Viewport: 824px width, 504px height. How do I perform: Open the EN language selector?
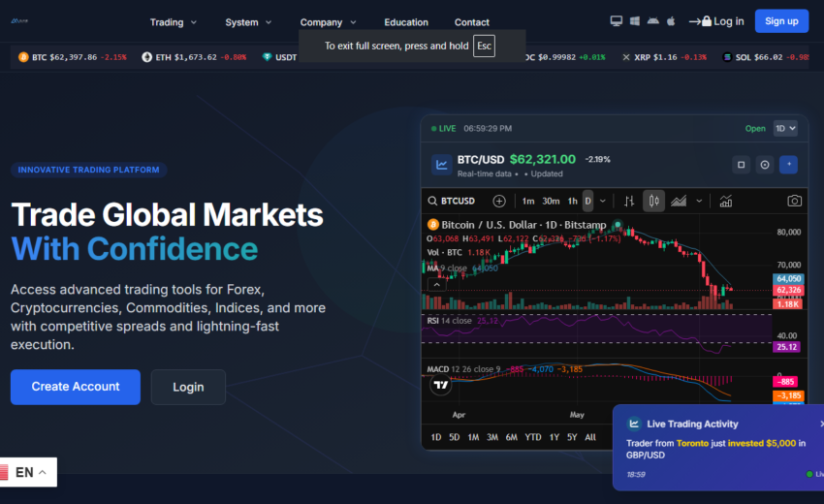point(28,472)
